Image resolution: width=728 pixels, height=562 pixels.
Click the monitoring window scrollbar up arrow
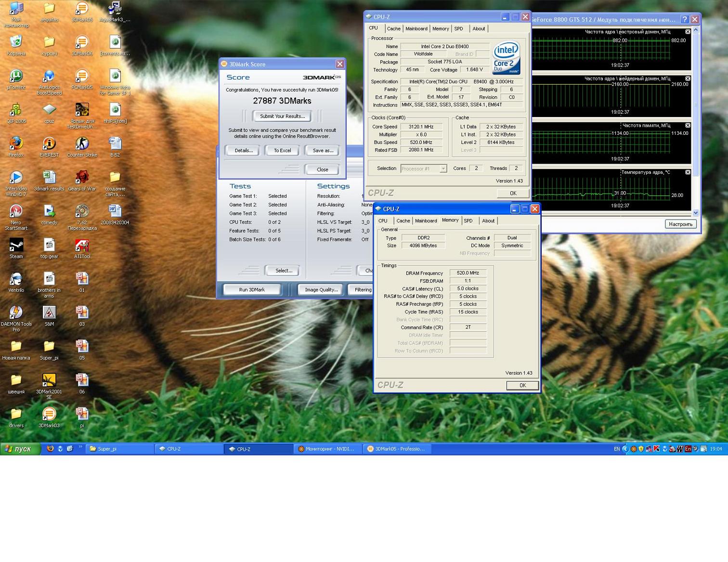point(695,30)
